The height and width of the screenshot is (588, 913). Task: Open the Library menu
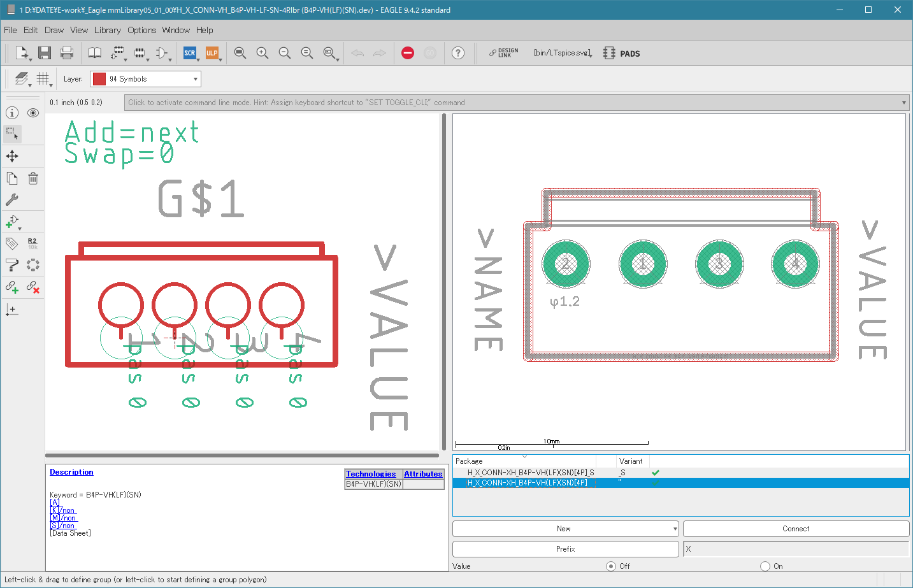coord(107,30)
